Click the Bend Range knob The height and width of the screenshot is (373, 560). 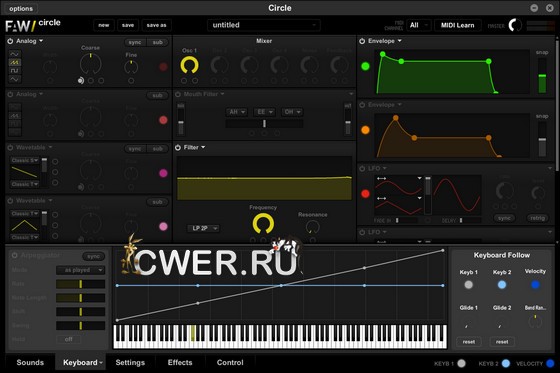point(535,322)
